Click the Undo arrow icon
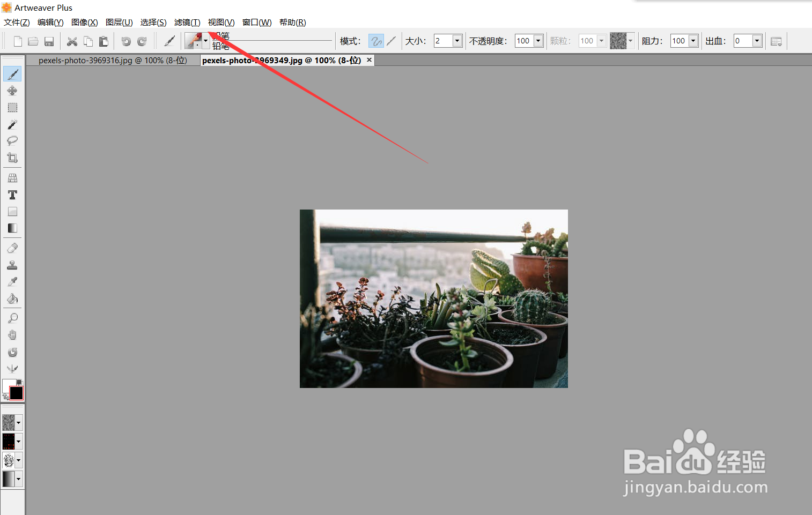The image size is (812, 515). click(x=126, y=41)
